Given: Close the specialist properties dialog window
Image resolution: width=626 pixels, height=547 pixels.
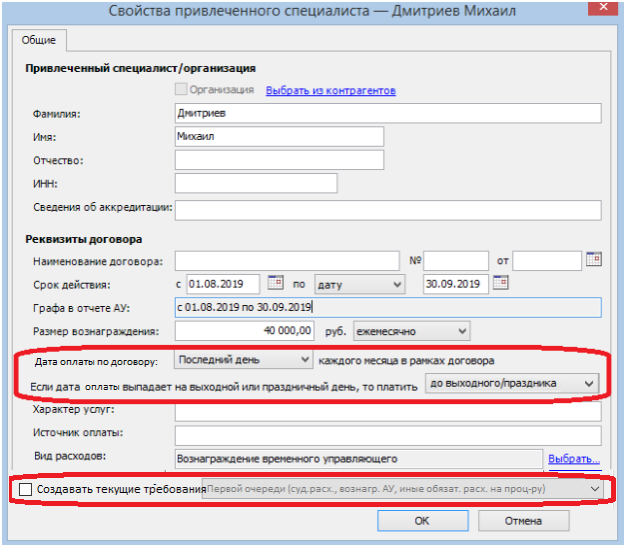Looking at the screenshot, I should pyautogui.click(x=603, y=10).
